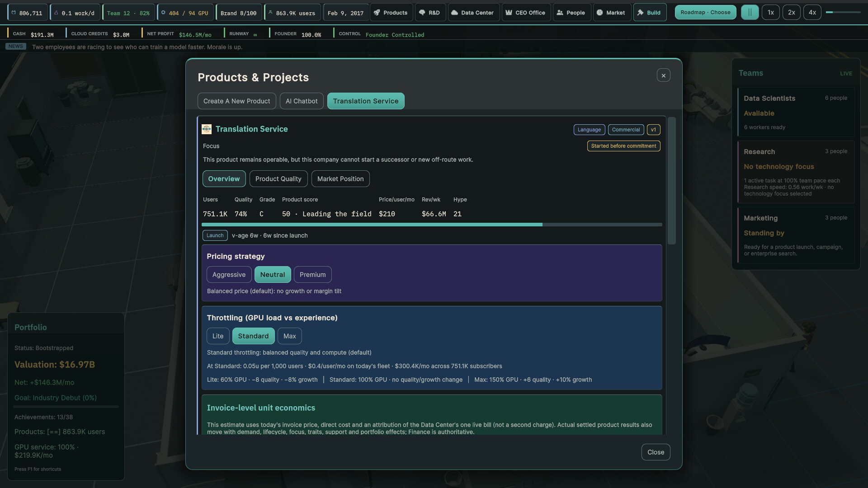Select Premium pricing strategy
The image size is (868, 488).
[312, 275]
